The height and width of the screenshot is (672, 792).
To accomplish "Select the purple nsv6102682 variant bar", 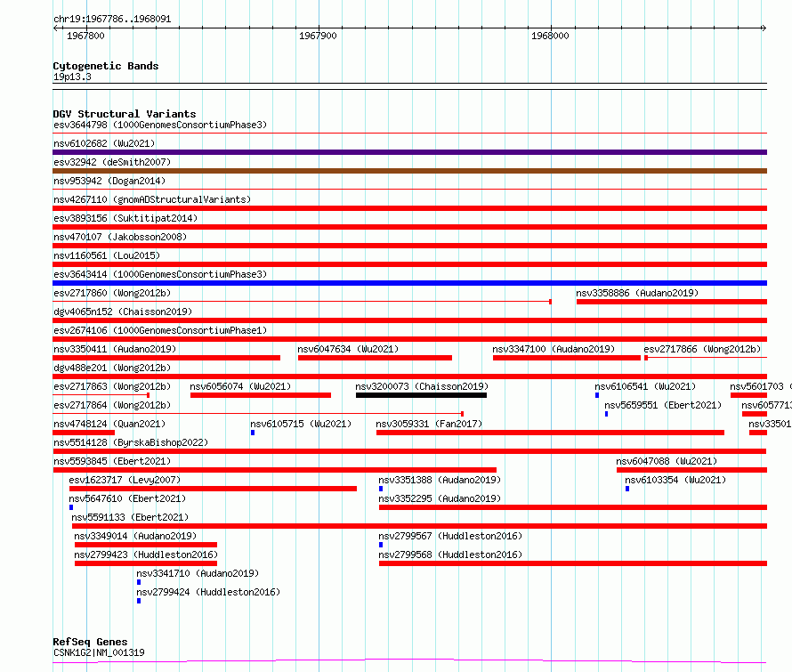I will [409, 152].
